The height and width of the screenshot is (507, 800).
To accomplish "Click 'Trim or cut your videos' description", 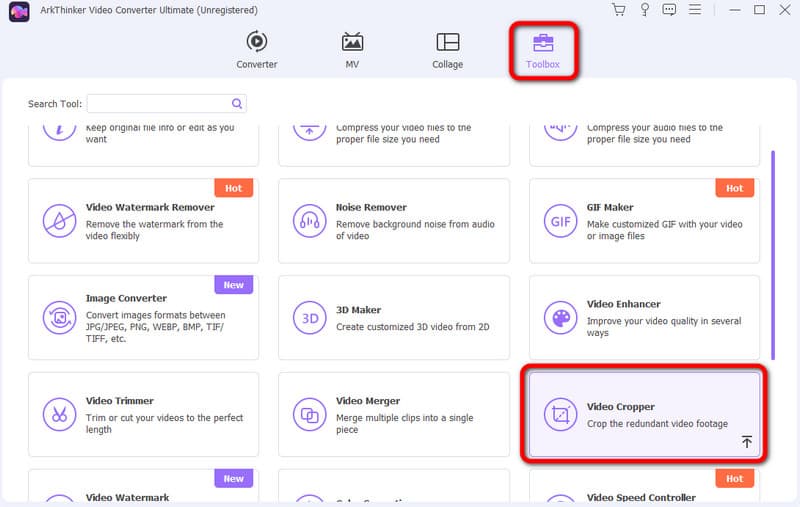I will (x=164, y=423).
